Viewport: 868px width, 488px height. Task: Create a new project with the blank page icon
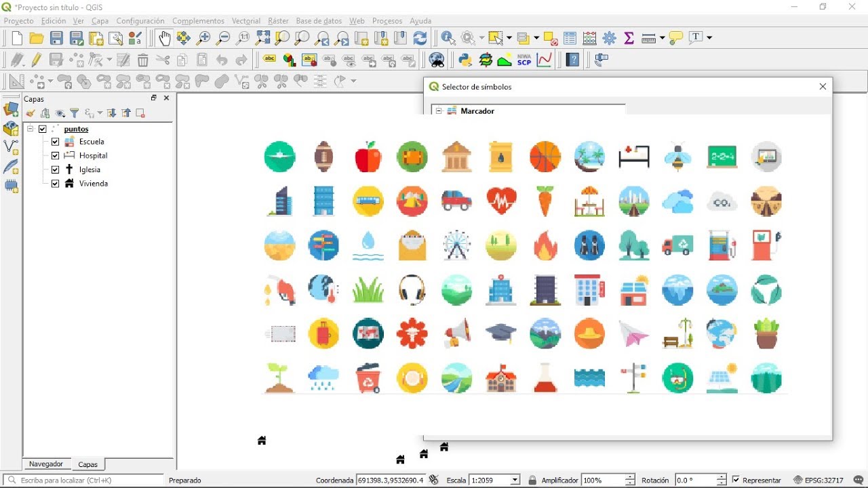(x=17, y=39)
